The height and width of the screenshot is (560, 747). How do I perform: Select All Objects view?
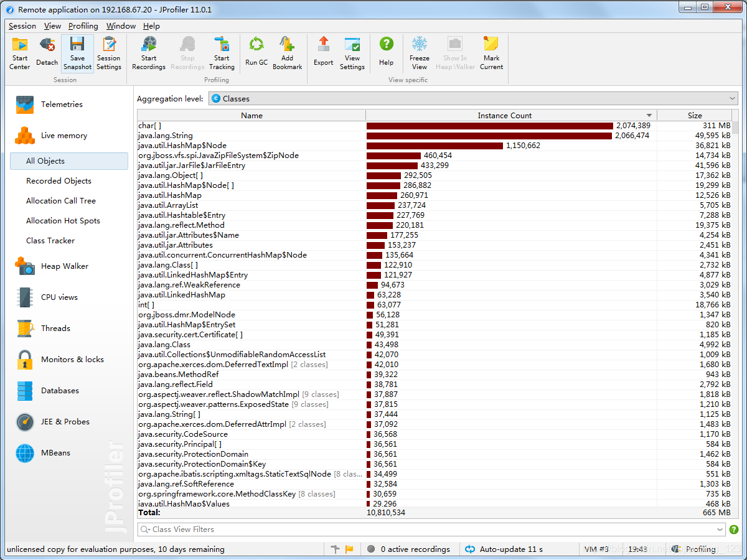pos(69,161)
